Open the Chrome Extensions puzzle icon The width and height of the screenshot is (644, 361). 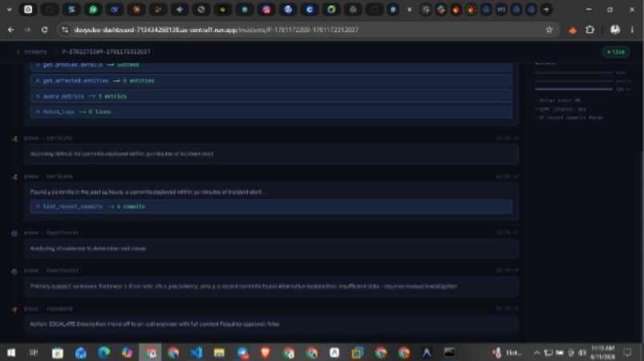click(589, 30)
